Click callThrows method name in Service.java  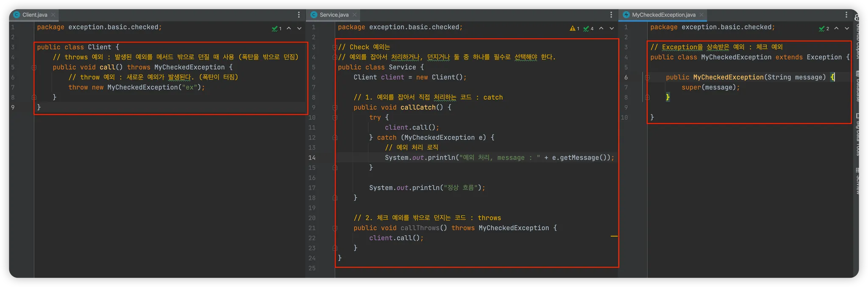(x=420, y=228)
